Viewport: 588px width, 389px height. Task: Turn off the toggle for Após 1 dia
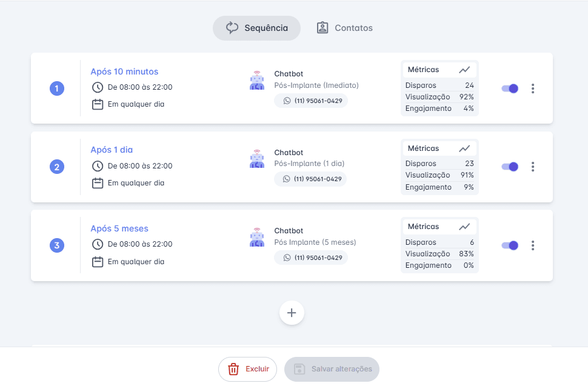pyautogui.click(x=509, y=167)
